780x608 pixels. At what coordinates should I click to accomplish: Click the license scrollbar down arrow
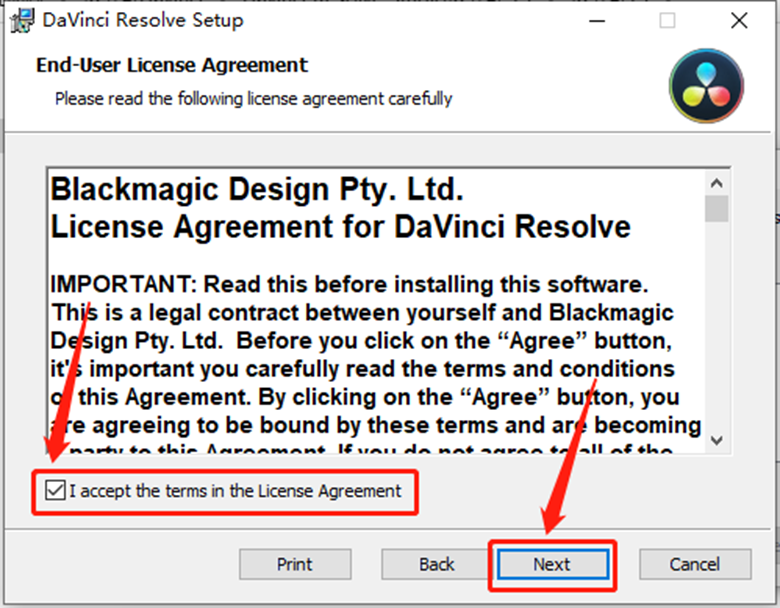[716, 439]
